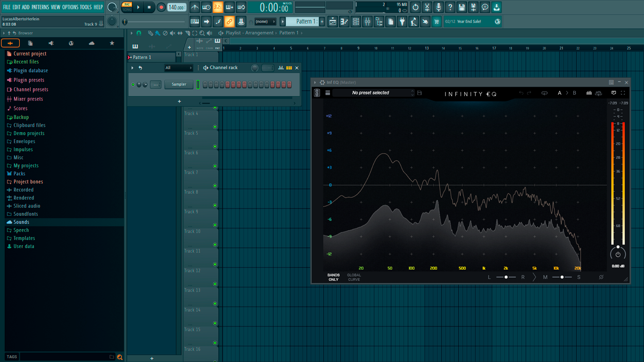644x362 pixels.
Task: Adjust the L/R balance slider in Infinity EQ
Action: [506, 277]
